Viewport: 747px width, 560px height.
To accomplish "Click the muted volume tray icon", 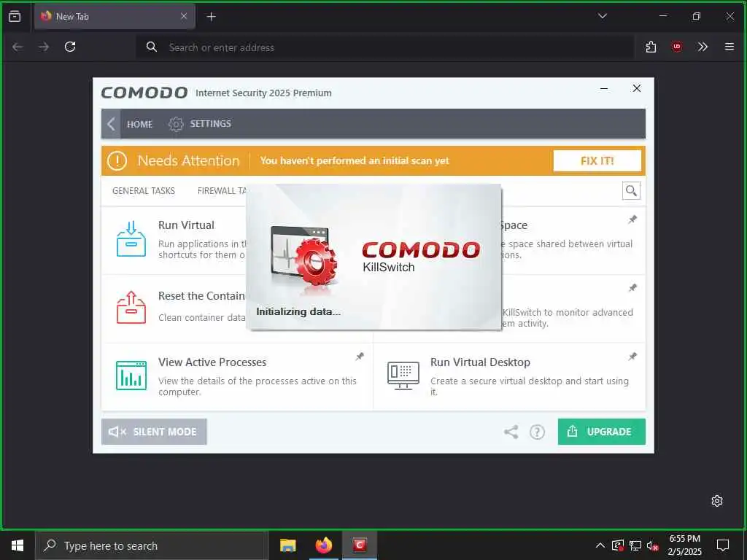I will click(x=653, y=546).
